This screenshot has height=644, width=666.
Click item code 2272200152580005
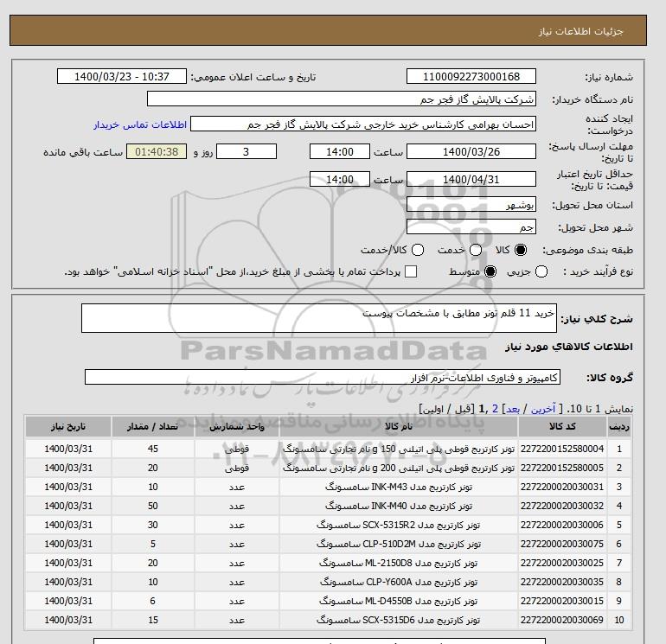point(562,468)
